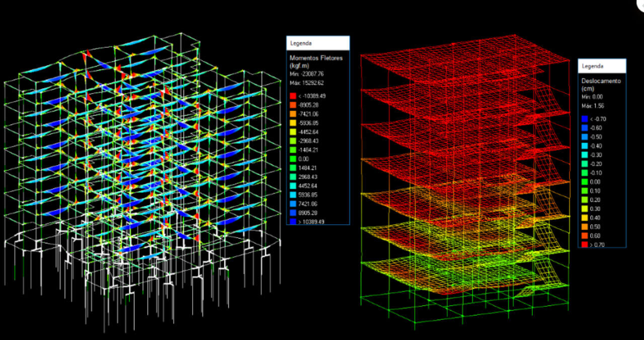Image resolution: width=644 pixels, height=340 pixels.
Task: Click the 'Mín: 0.00' displacement value
Action: [x=592, y=97]
